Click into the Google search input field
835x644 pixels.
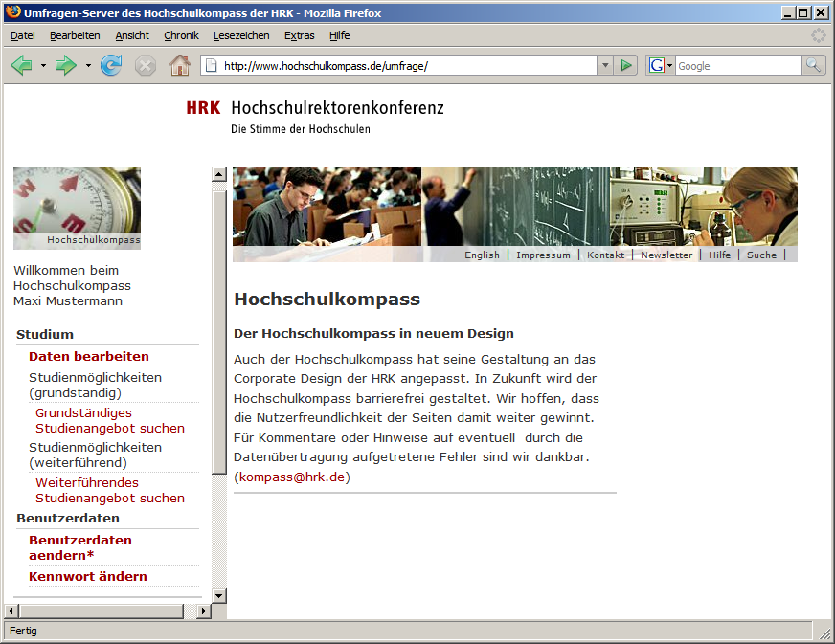[x=737, y=66]
